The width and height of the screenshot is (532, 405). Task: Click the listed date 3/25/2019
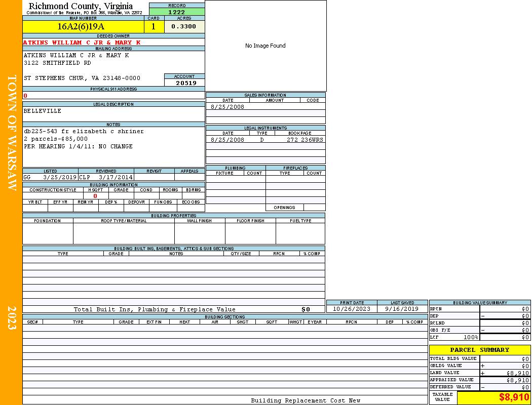tap(60, 177)
